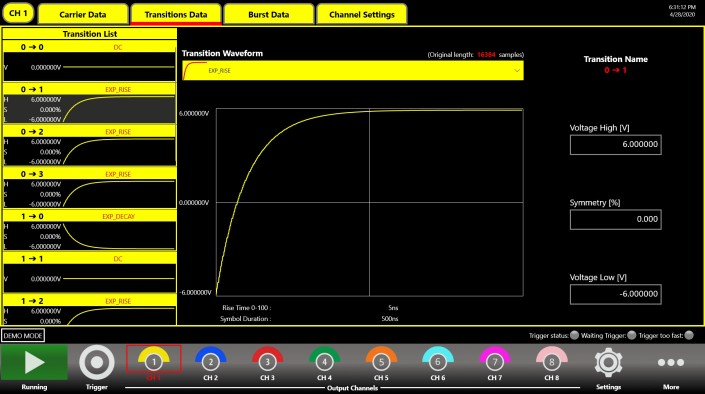Click the clock showing 6:31:12 PM
The width and height of the screenshot is (705, 394).
click(682, 7)
